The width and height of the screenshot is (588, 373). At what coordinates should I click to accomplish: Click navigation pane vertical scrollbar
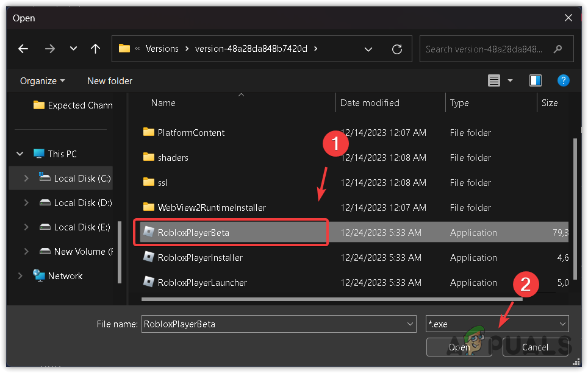click(120, 252)
